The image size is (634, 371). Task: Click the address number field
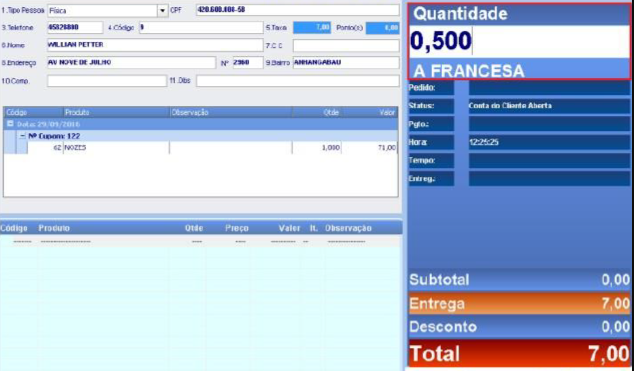click(248, 63)
